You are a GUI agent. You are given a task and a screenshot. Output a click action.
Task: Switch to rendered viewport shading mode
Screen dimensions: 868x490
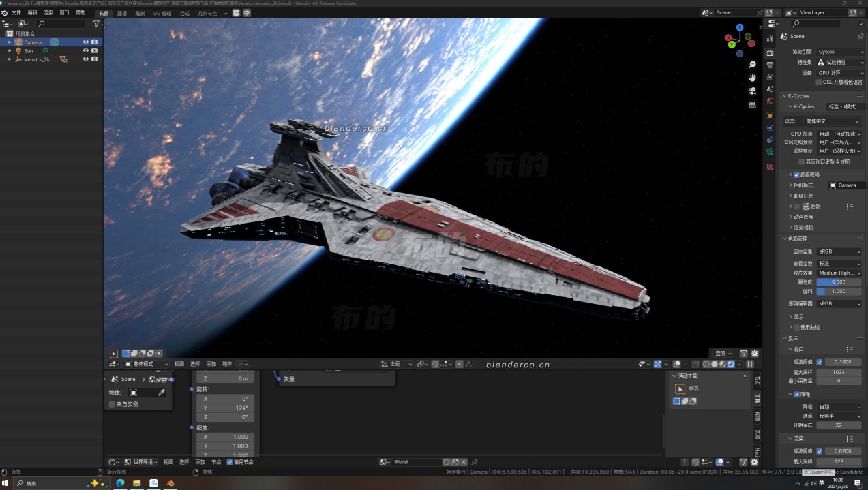731,364
